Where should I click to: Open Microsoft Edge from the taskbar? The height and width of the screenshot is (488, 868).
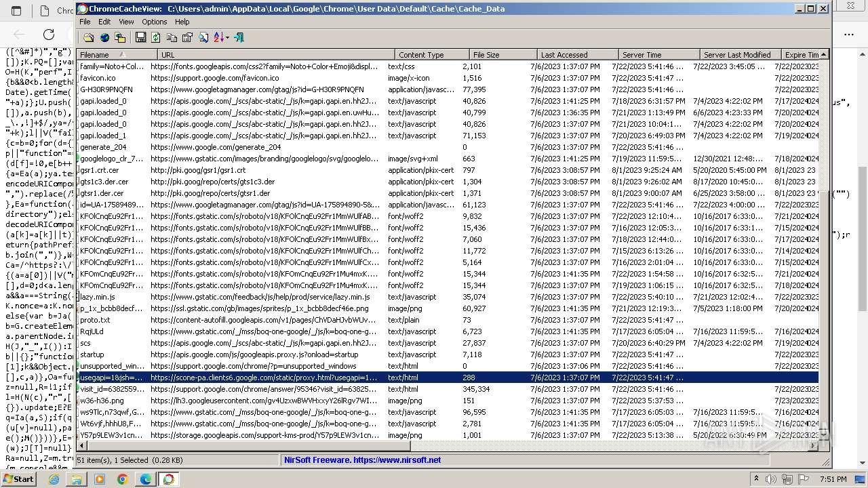pyautogui.click(x=146, y=479)
